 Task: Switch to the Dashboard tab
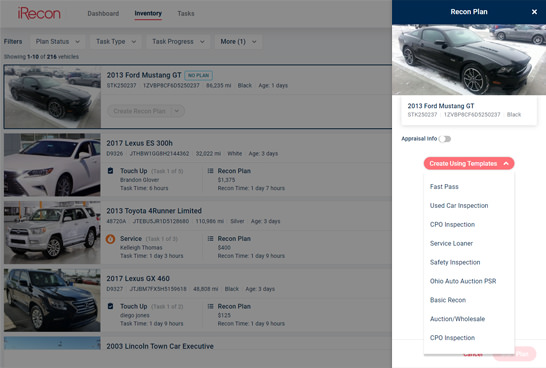103,14
